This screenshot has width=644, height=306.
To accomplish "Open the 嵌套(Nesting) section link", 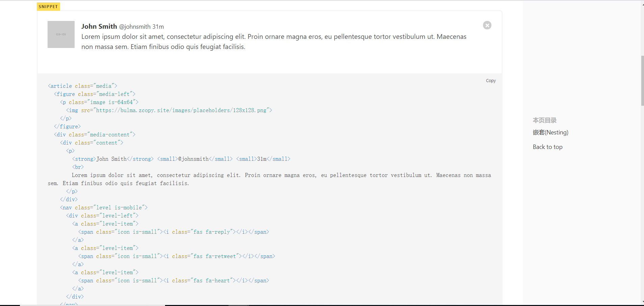I will click(550, 132).
